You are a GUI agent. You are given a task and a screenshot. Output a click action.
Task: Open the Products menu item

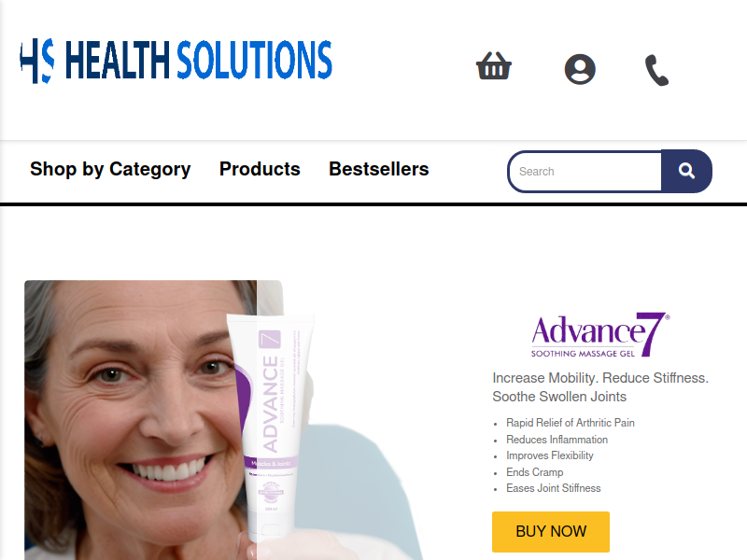(x=260, y=169)
